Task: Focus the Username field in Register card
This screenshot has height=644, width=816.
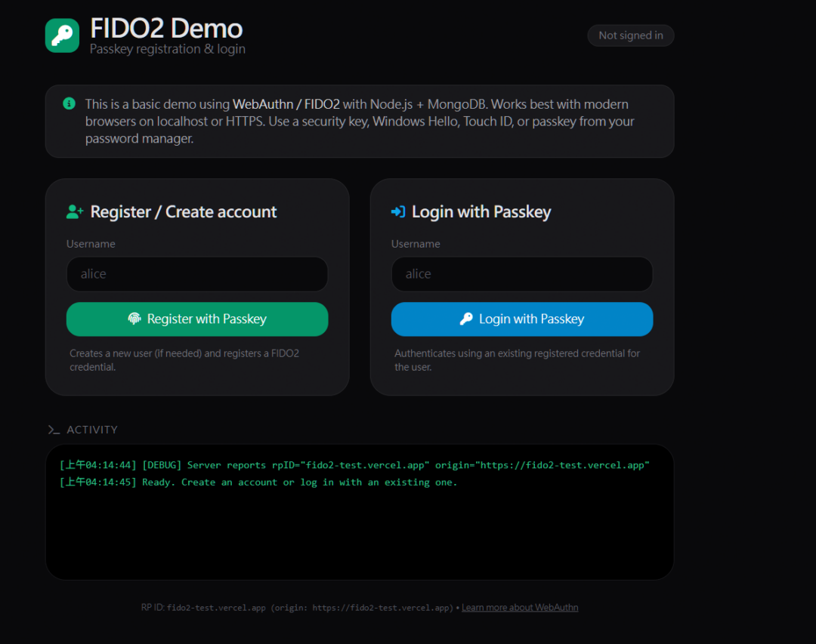Action: click(x=197, y=274)
